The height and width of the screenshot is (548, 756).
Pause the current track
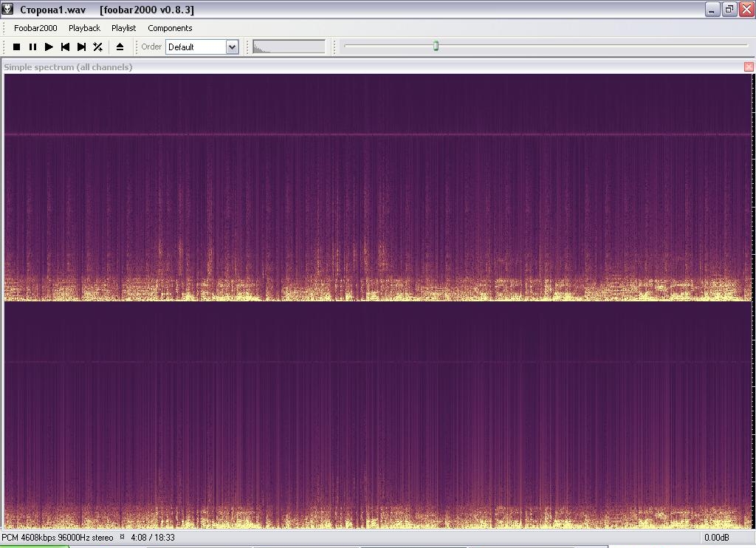pyautogui.click(x=32, y=47)
